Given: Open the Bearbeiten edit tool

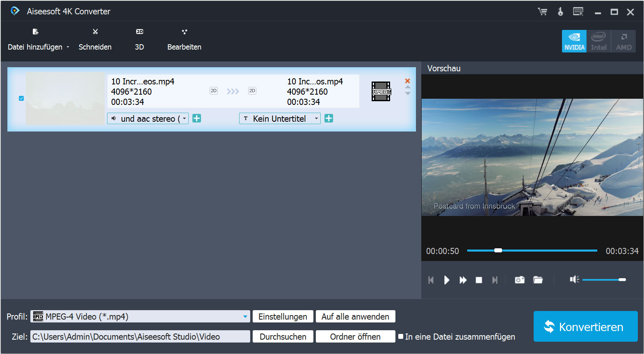Looking at the screenshot, I should pyautogui.click(x=184, y=40).
